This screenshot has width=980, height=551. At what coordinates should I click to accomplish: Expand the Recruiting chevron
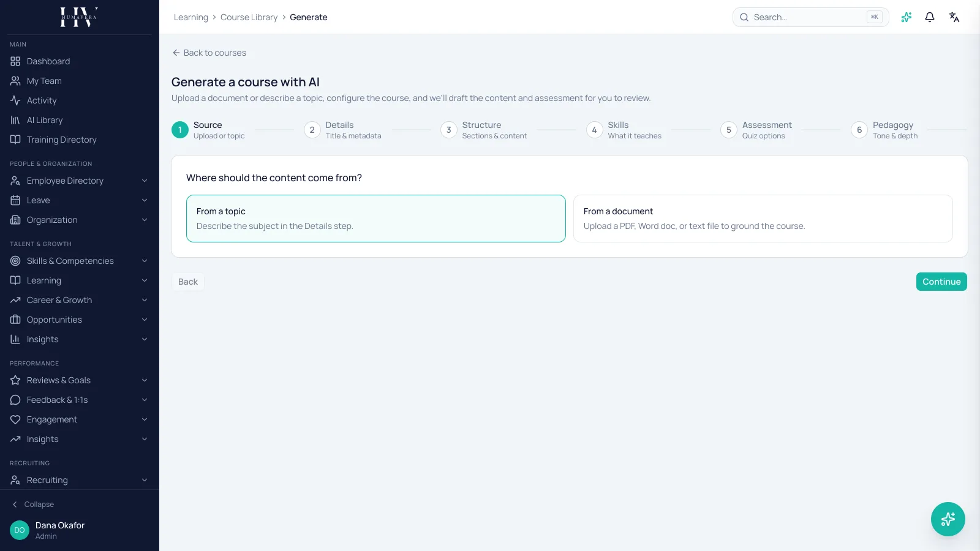pos(145,480)
